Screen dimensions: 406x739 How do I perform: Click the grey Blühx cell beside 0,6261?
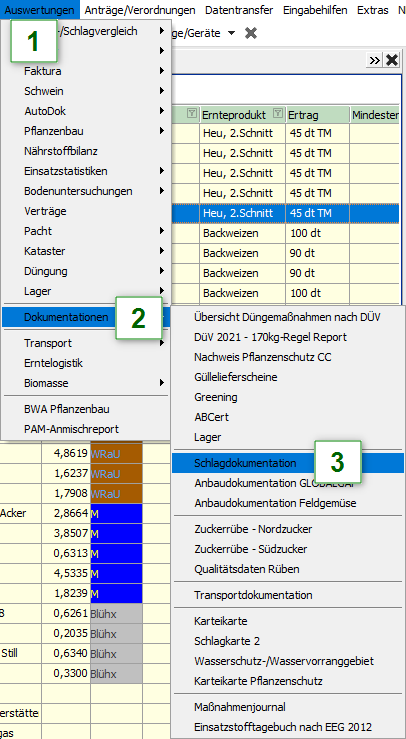coord(116,613)
